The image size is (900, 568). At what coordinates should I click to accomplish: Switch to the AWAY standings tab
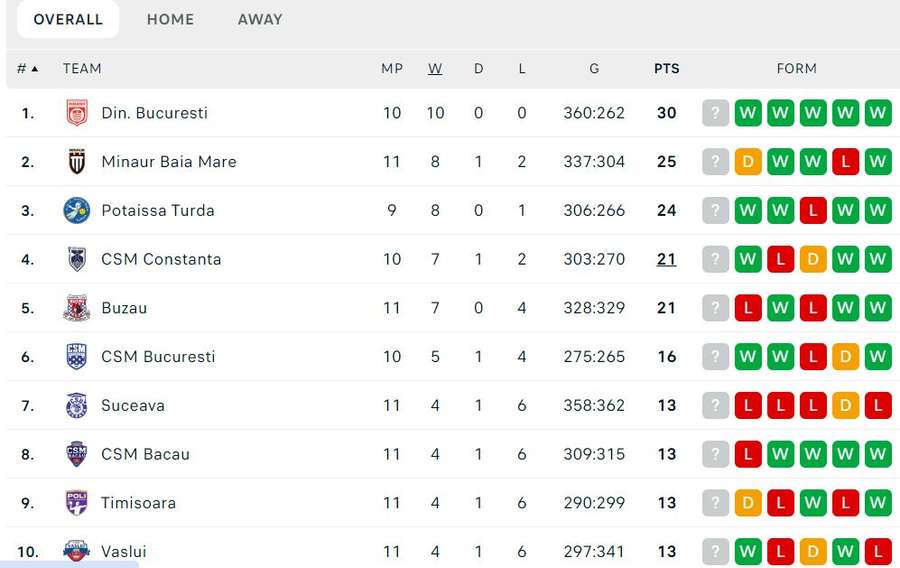click(x=260, y=20)
